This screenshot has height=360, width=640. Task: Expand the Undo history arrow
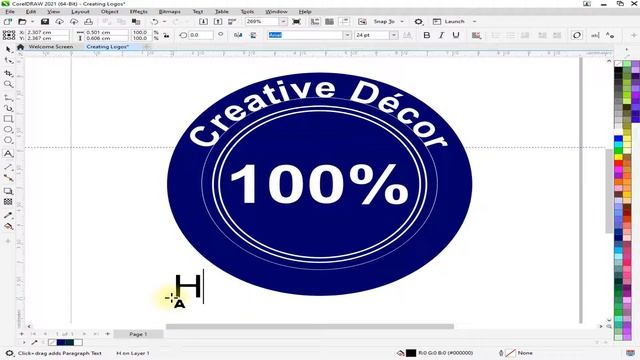click(x=164, y=22)
